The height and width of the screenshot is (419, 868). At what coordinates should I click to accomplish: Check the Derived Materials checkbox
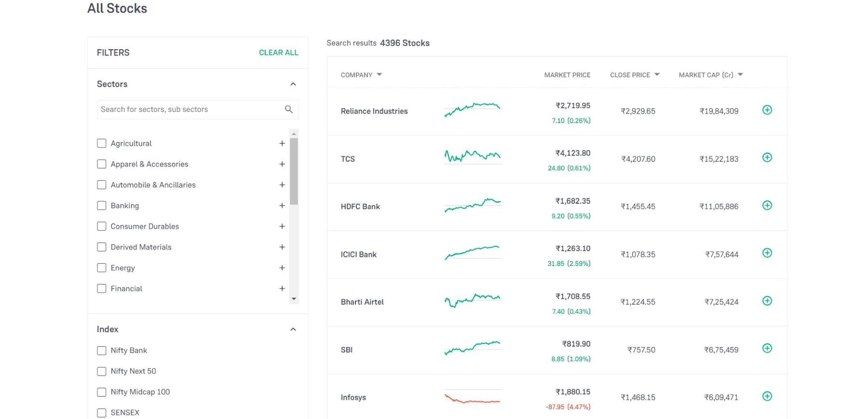click(x=101, y=247)
